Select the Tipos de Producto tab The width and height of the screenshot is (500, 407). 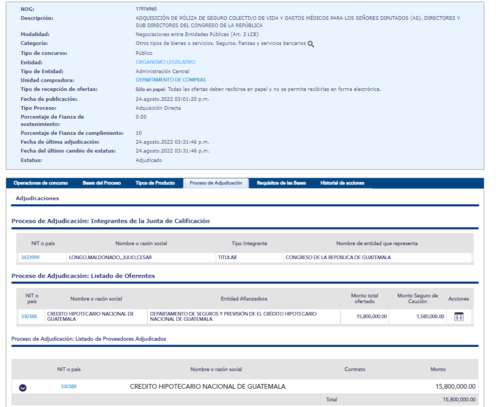[155, 183]
